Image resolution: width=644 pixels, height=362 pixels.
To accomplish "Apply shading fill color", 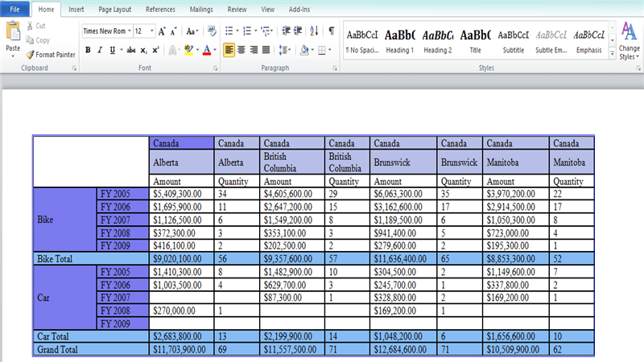I will [x=304, y=50].
